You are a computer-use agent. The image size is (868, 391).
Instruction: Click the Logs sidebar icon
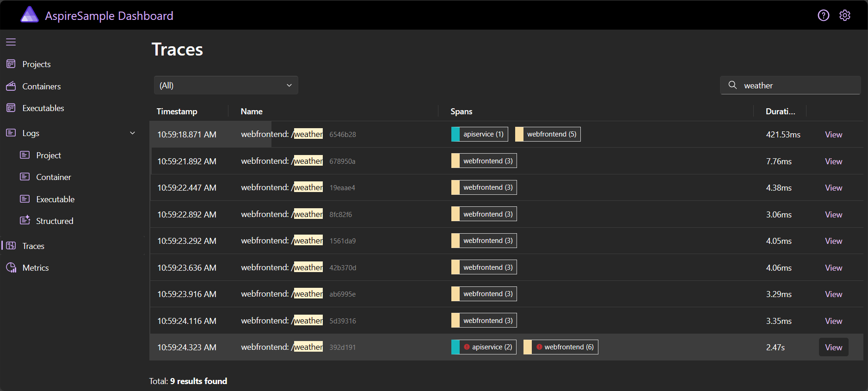coord(11,133)
